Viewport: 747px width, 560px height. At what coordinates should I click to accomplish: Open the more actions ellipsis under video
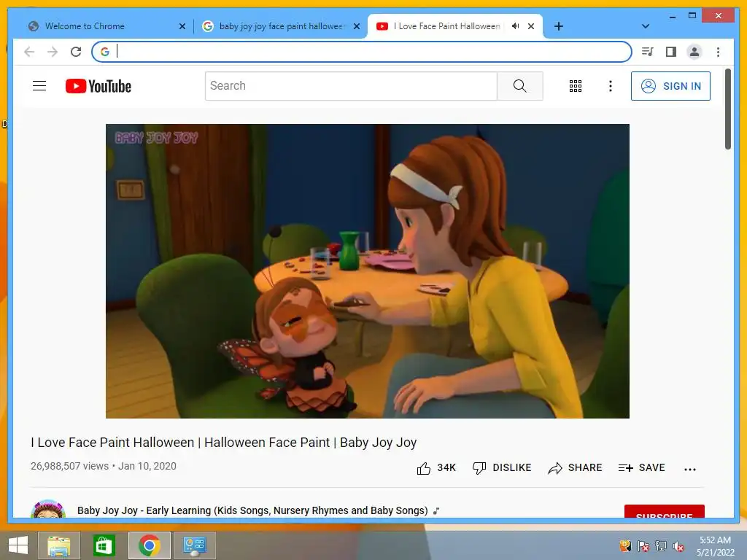(690, 469)
